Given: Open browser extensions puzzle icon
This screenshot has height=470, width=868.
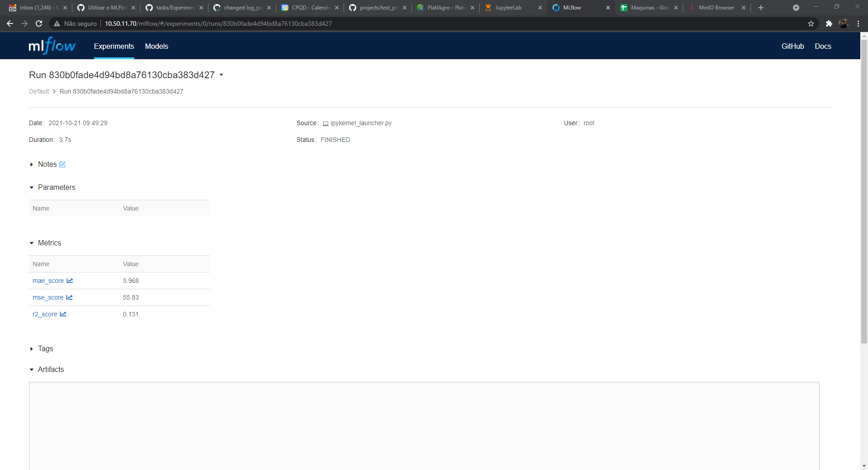Looking at the screenshot, I should click(829, 23).
